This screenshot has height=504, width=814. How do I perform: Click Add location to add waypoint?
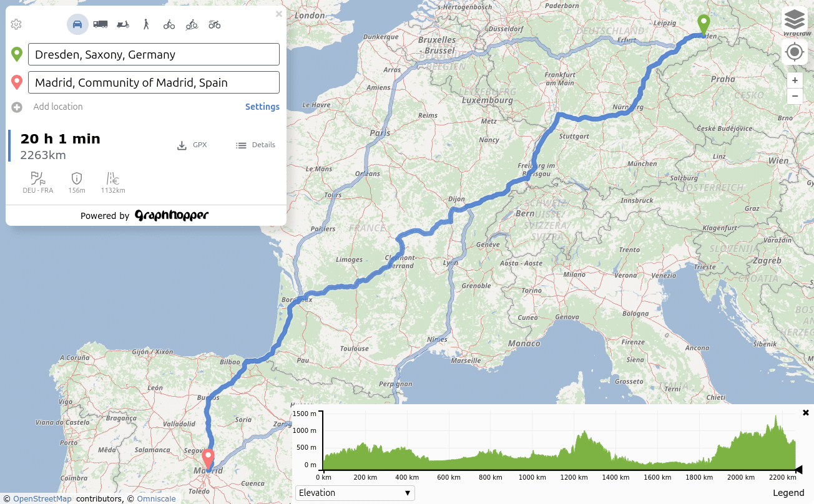click(x=57, y=107)
